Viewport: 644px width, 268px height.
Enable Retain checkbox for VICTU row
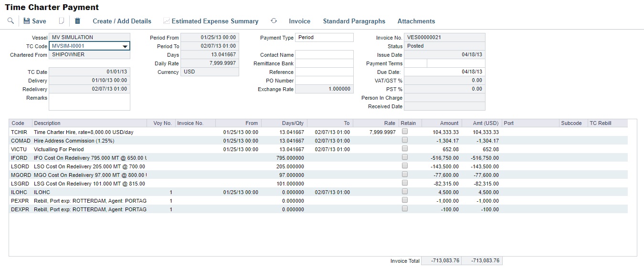click(405, 149)
